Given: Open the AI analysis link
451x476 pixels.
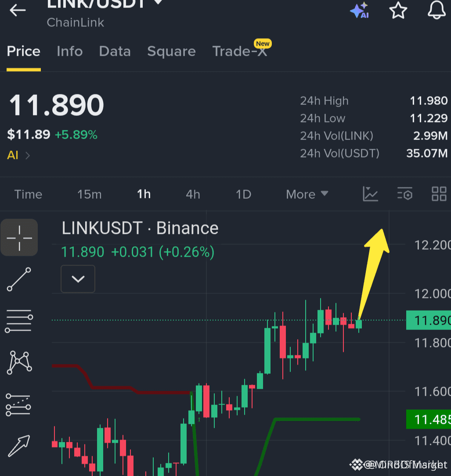Looking at the screenshot, I should click(18, 155).
